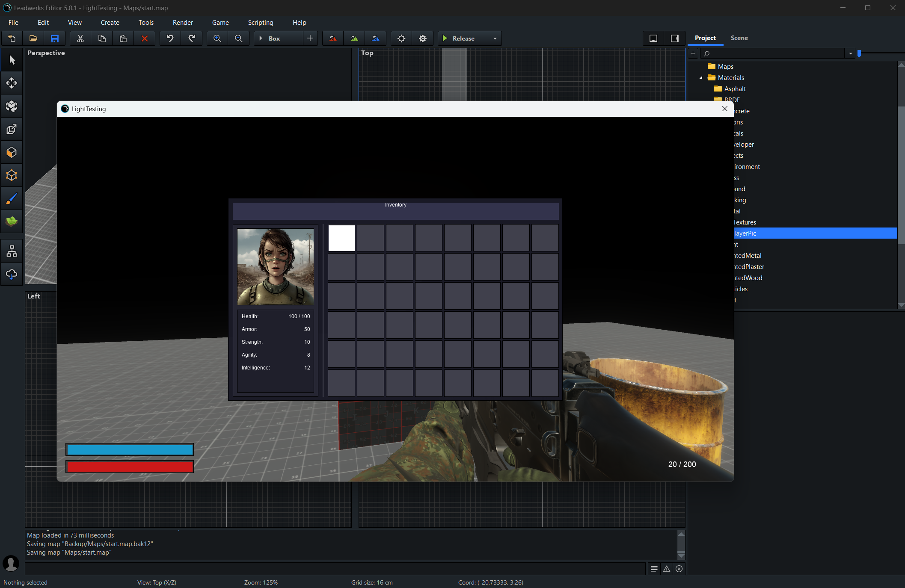Select the paintbrush tool in left toolbar
Image resolution: width=905 pixels, height=588 pixels.
(x=12, y=199)
